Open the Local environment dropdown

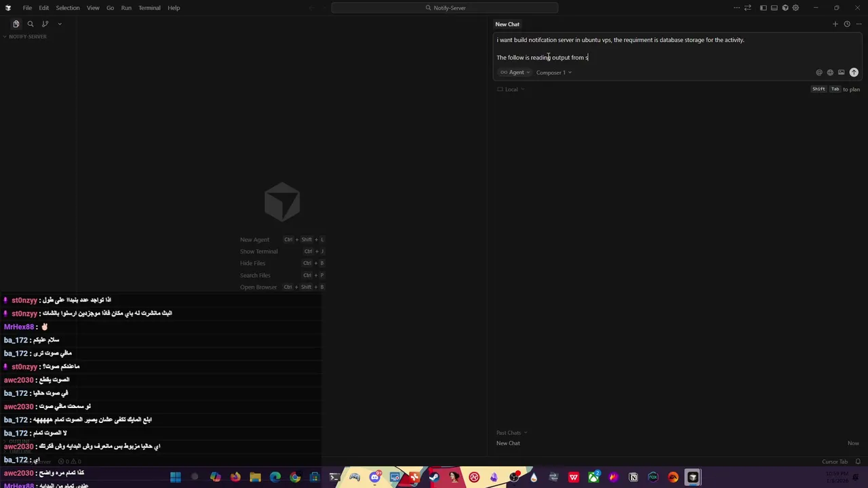511,89
